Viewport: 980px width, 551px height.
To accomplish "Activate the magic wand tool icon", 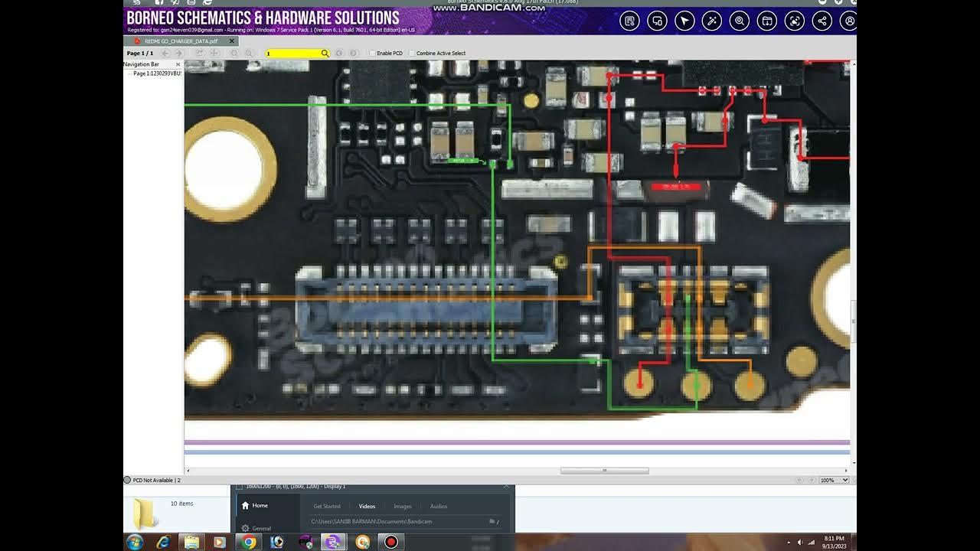I will tap(712, 21).
